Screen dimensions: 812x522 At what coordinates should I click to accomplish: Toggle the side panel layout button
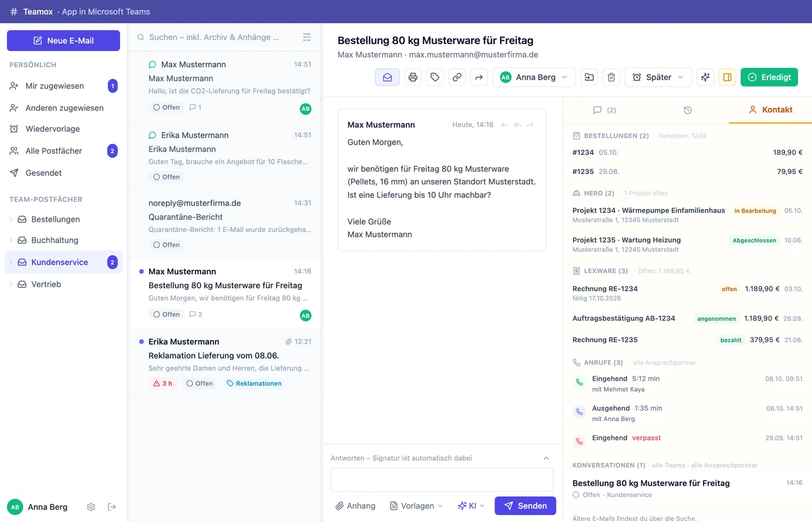point(727,77)
